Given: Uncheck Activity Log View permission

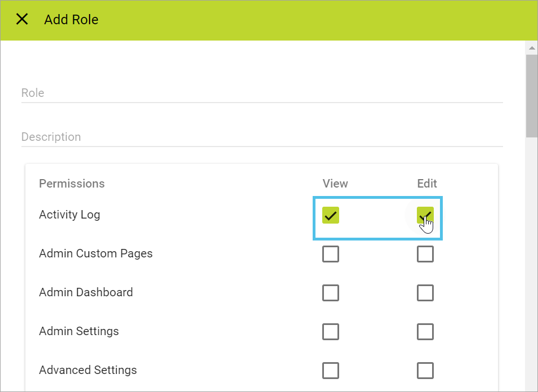Looking at the screenshot, I should [x=331, y=215].
